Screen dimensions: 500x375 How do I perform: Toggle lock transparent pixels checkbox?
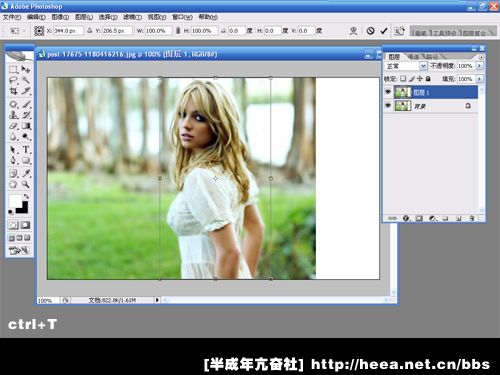click(x=403, y=79)
